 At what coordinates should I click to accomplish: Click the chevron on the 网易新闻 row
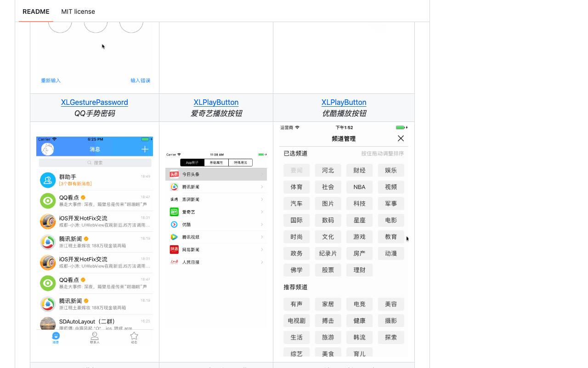[262, 249]
